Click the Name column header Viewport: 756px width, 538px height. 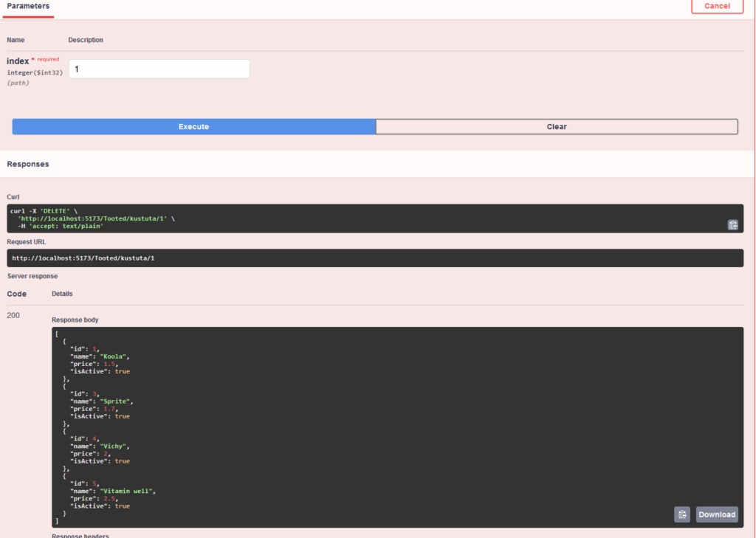click(16, 40)
